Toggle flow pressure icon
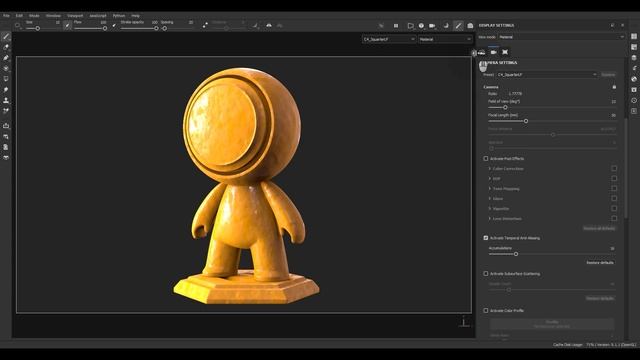The height and width of the screenshot is (360, 640). 114,25
